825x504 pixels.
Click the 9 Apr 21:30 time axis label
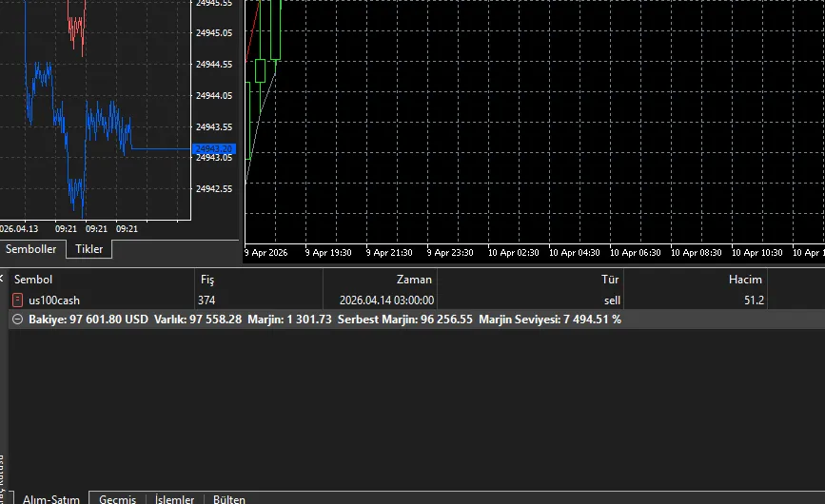[389, 252]
